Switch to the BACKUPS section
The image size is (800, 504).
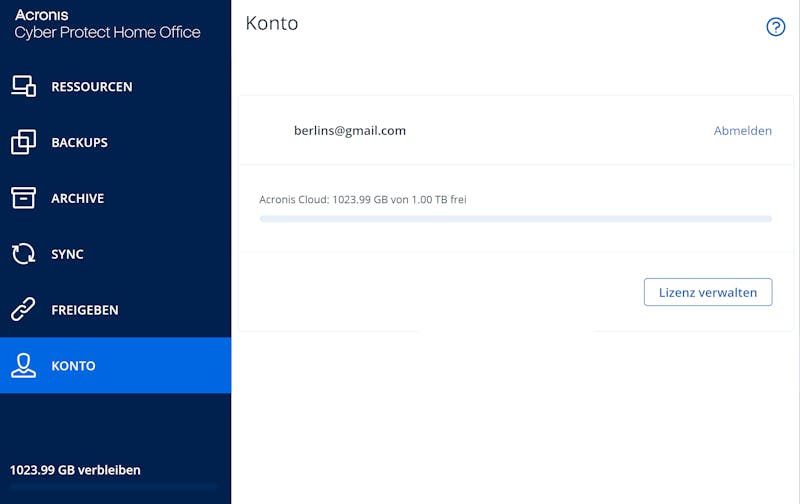point(80,142)
